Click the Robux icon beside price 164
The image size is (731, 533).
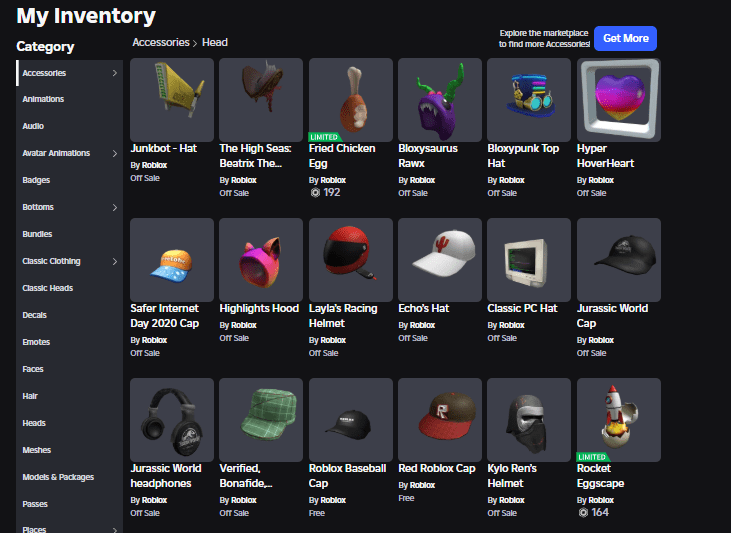tap(583, 512)
